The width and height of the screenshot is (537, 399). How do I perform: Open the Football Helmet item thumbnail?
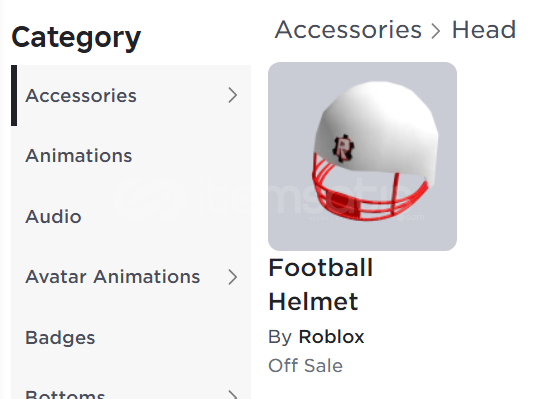coord(362,156)
